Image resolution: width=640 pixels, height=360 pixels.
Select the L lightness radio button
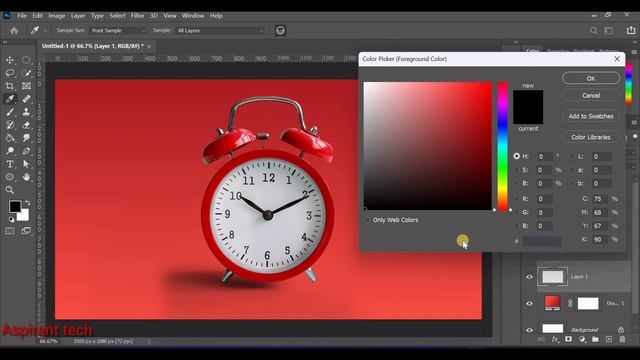coord(572,156)
